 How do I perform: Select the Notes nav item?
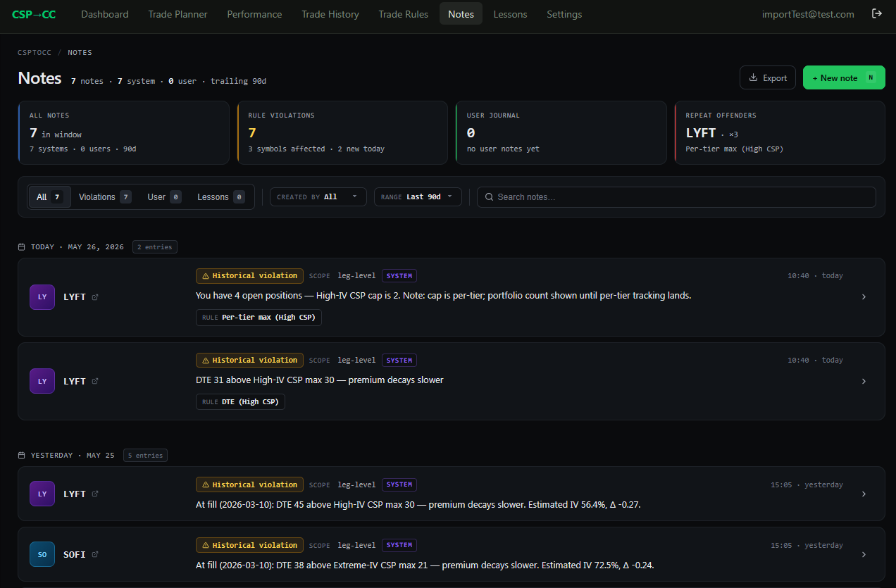click(461, 14)
